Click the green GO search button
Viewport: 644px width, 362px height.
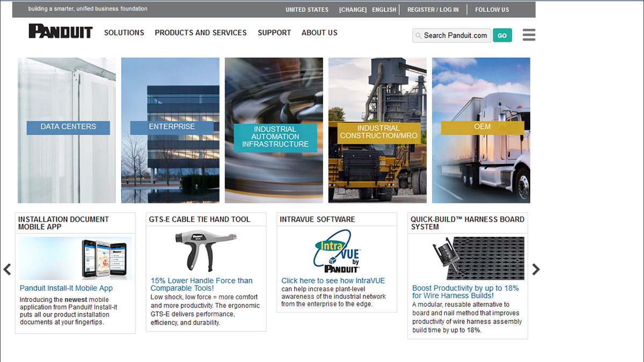502,35
